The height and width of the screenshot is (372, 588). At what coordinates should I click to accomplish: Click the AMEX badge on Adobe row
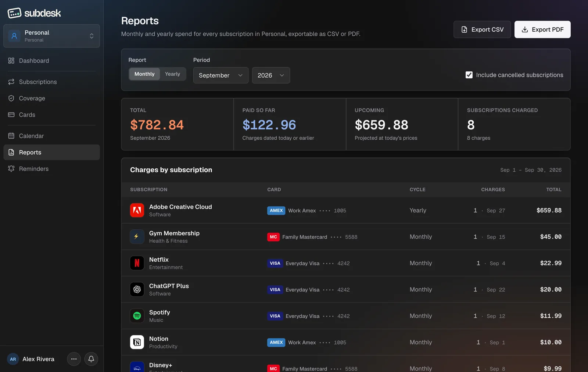tap(276, 211)
